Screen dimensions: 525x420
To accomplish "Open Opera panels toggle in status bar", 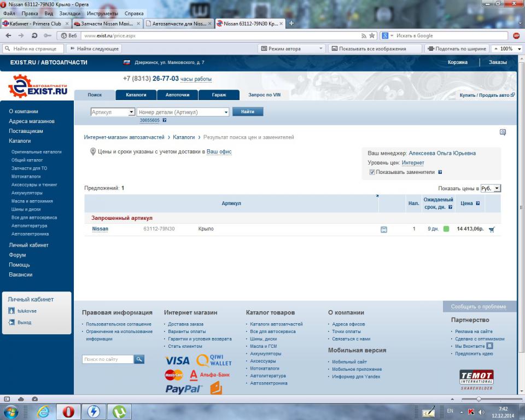I will 7,399.
